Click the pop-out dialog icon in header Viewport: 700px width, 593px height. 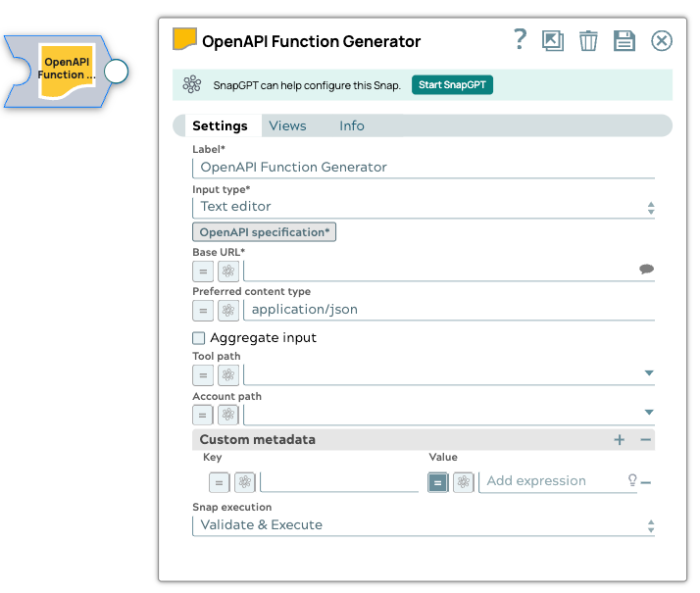pos(553,41)
